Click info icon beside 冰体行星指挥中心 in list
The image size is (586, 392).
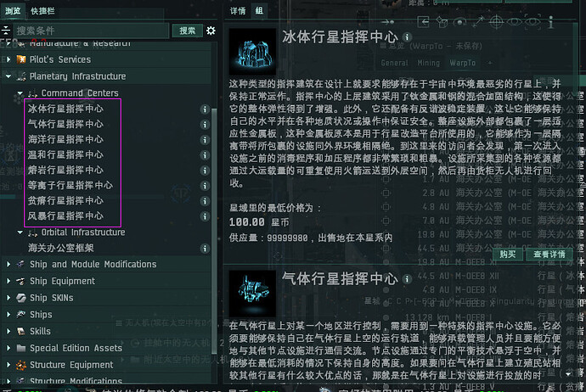point(205,109)
